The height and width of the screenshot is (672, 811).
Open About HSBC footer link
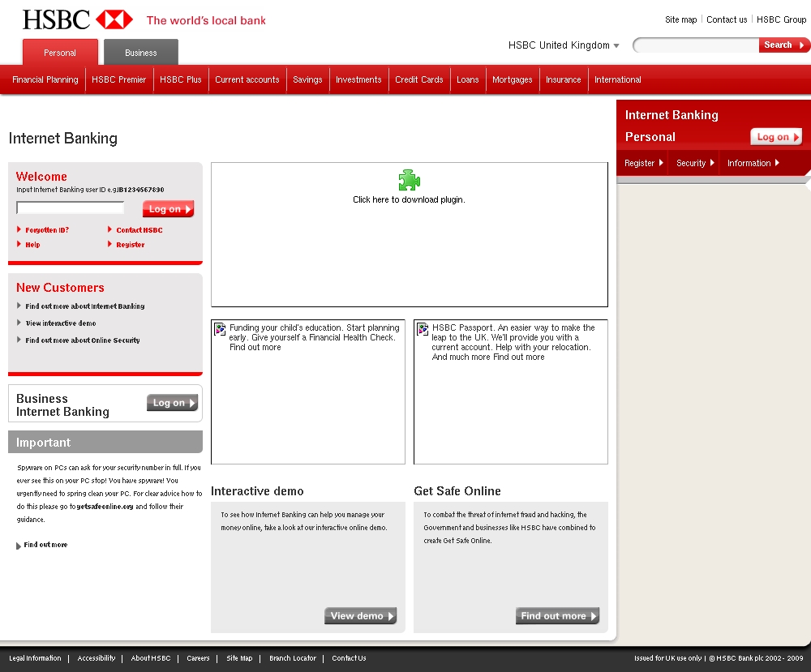[x=151, y=658]
